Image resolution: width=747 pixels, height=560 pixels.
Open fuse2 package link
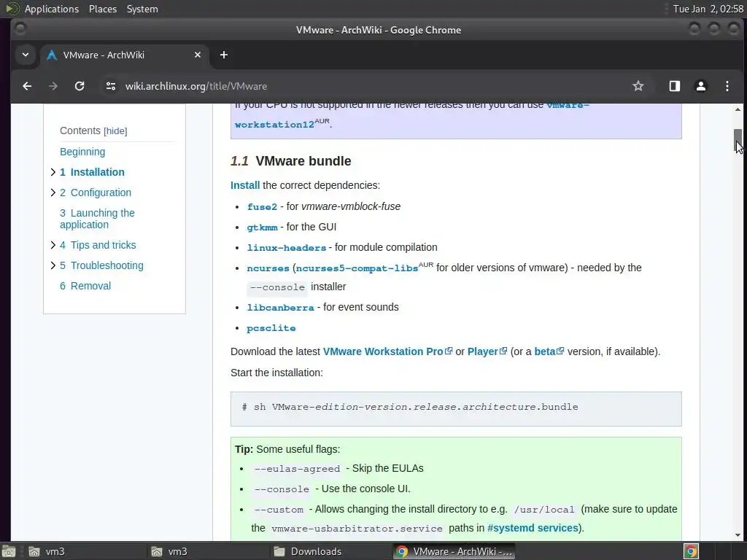(x=262, y=206)
